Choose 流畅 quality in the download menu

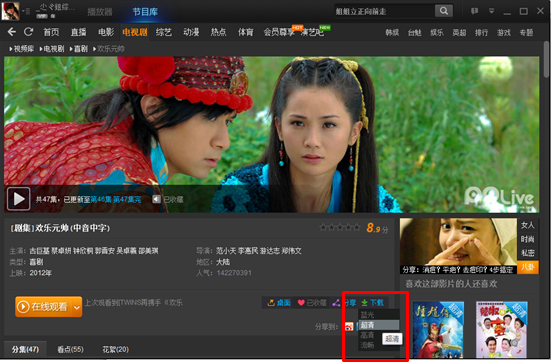pos(369,345)
